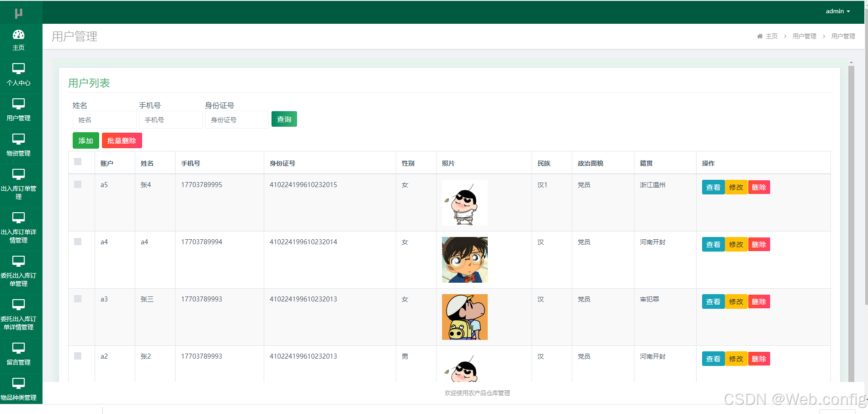Check the row checkbox for account a2
868x414 pixels.
pos(78,356)
